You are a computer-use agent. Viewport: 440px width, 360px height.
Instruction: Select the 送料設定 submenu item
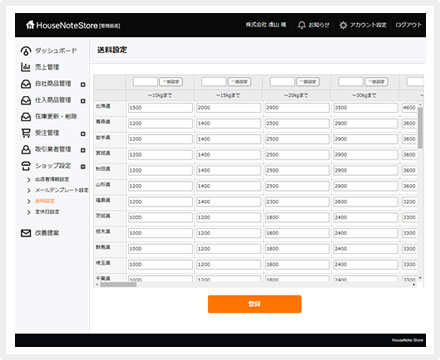click(x=45, y=201)
